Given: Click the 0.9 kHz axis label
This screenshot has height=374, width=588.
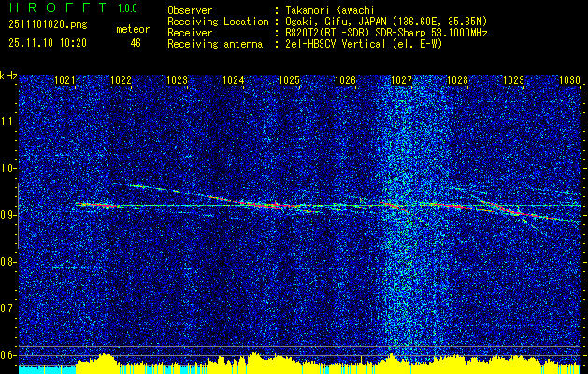Looking at the screenshot, I should 7,215.
